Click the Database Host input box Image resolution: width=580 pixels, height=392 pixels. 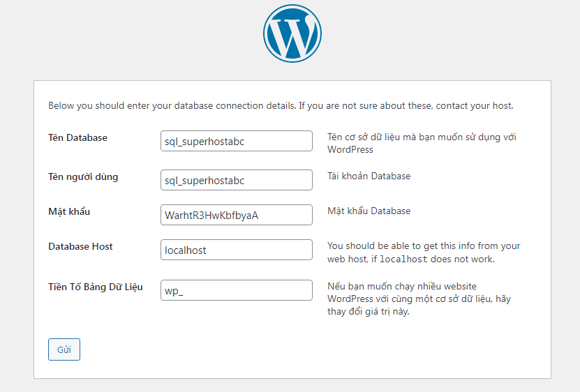[236, 250]
